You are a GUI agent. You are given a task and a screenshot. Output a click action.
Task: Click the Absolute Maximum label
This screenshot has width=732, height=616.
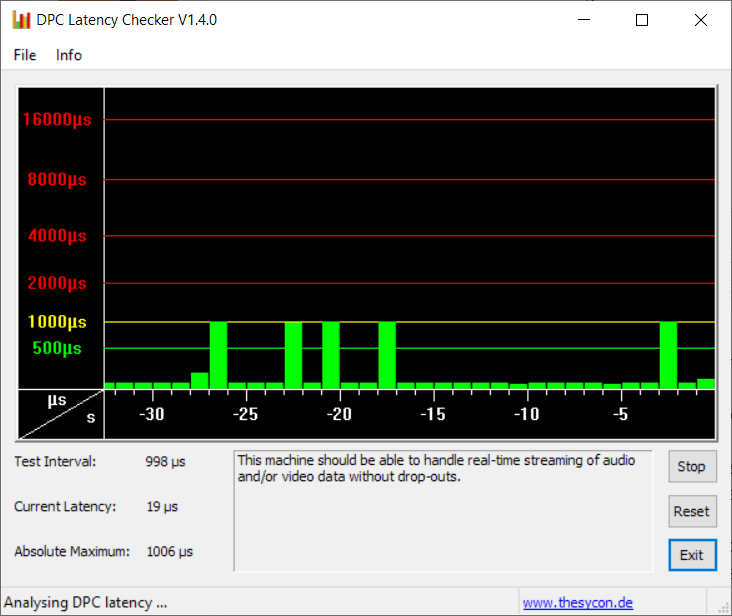pos(72,552)
